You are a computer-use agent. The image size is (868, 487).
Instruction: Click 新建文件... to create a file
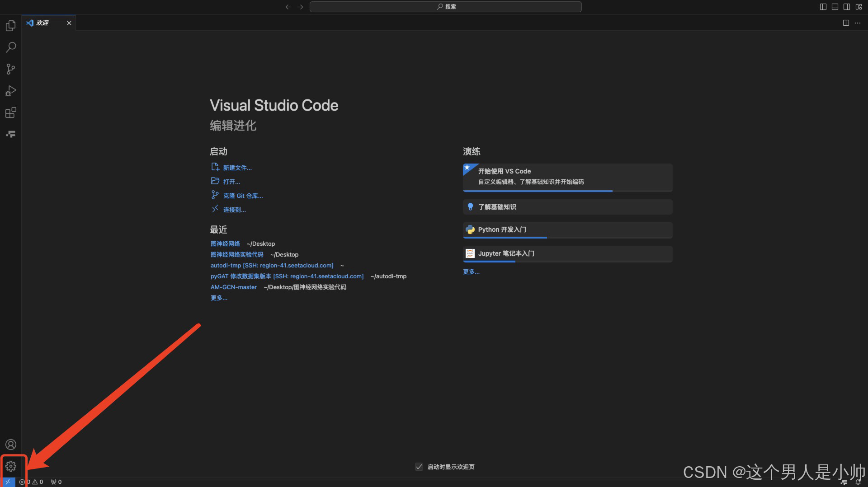coord(237,168)
